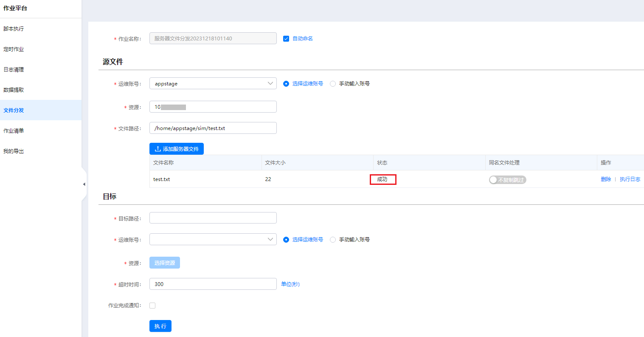The width and height of the screenshot is (644, 337).
Task: Select 手动输入账号 radio in 源文件 section
Action: click(333, 84)
